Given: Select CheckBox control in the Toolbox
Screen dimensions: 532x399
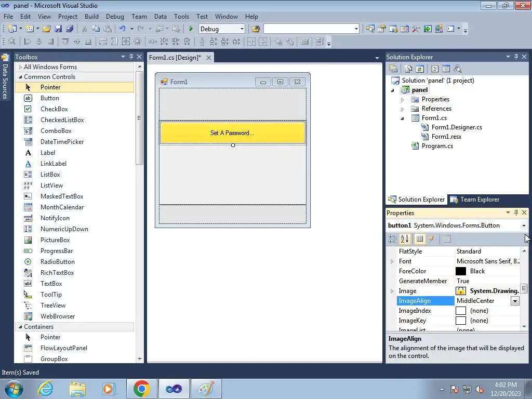Looking at the screenshot, I should point(54,109).
